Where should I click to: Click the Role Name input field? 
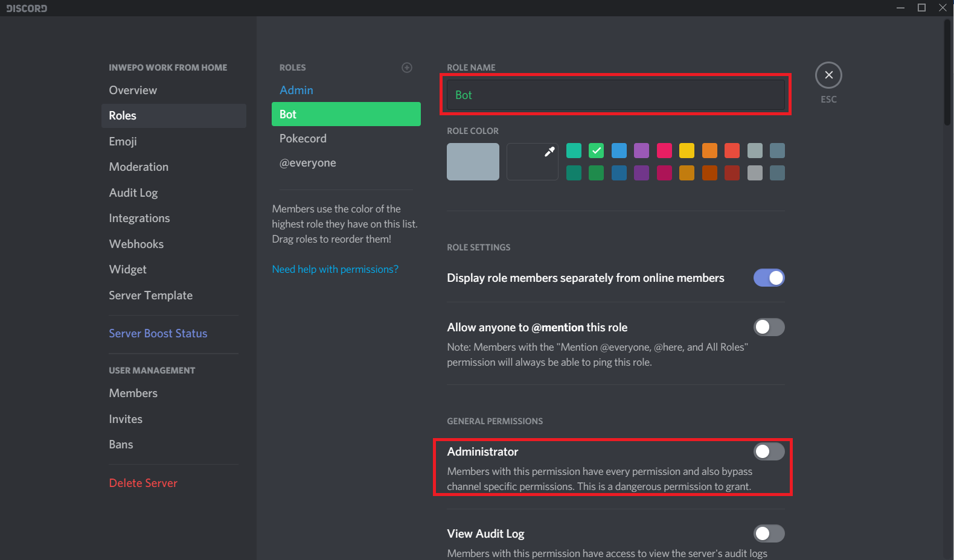coord(616,95)
